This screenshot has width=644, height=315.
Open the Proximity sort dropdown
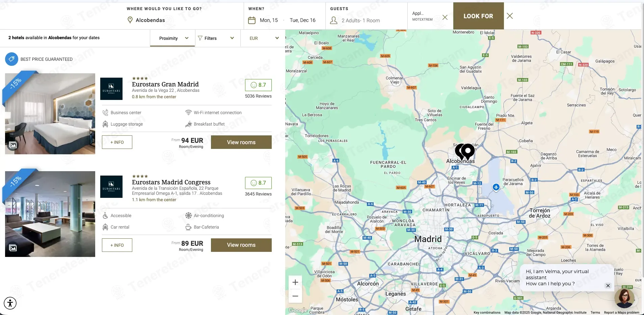tap(172, 38)
